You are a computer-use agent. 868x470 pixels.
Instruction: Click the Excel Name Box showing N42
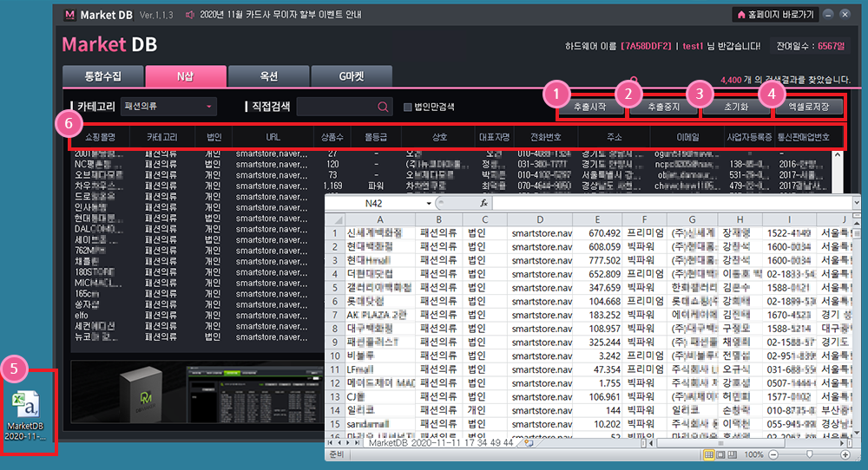point(374,204)
